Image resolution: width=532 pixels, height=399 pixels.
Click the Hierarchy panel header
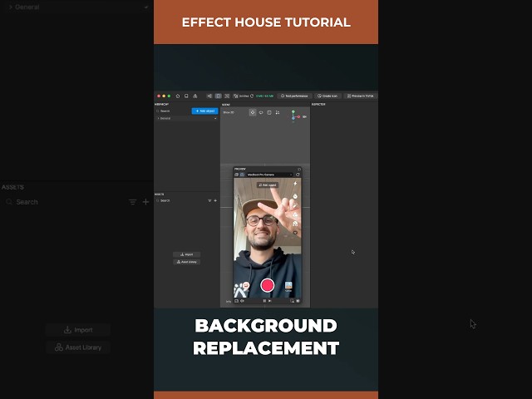(162, 105)
